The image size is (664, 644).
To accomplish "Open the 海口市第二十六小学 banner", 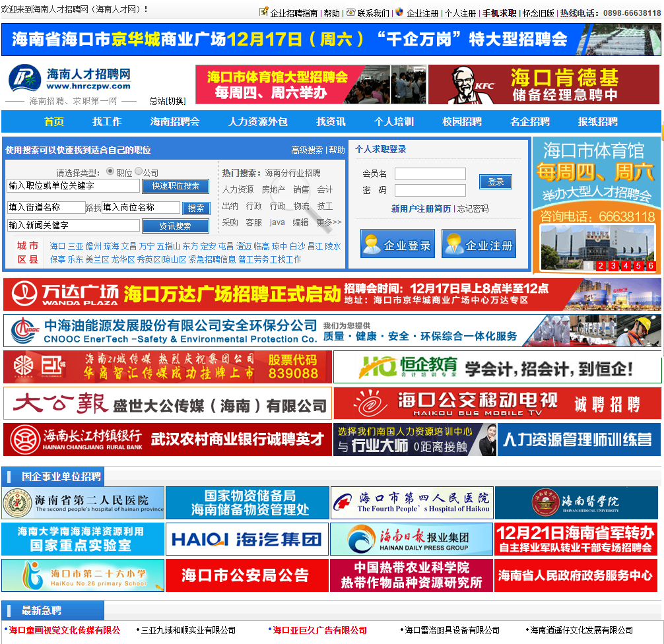I will (x=83, y=575).
